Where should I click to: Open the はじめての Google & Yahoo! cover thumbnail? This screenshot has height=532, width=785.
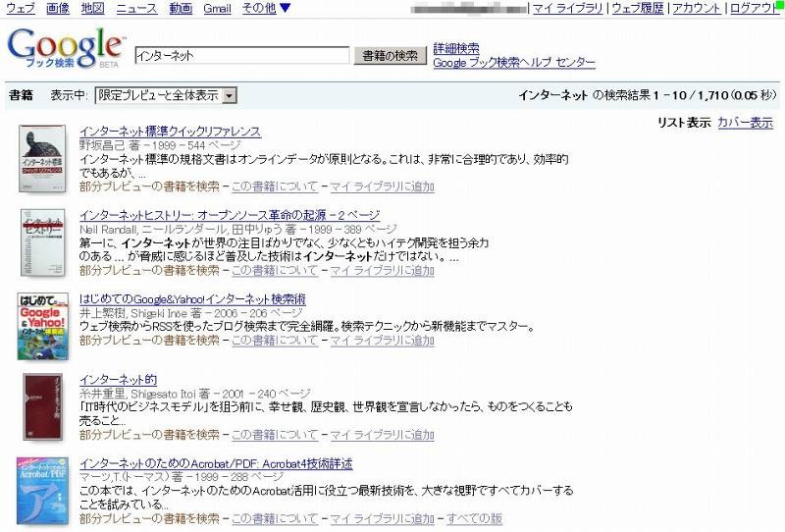42,326
